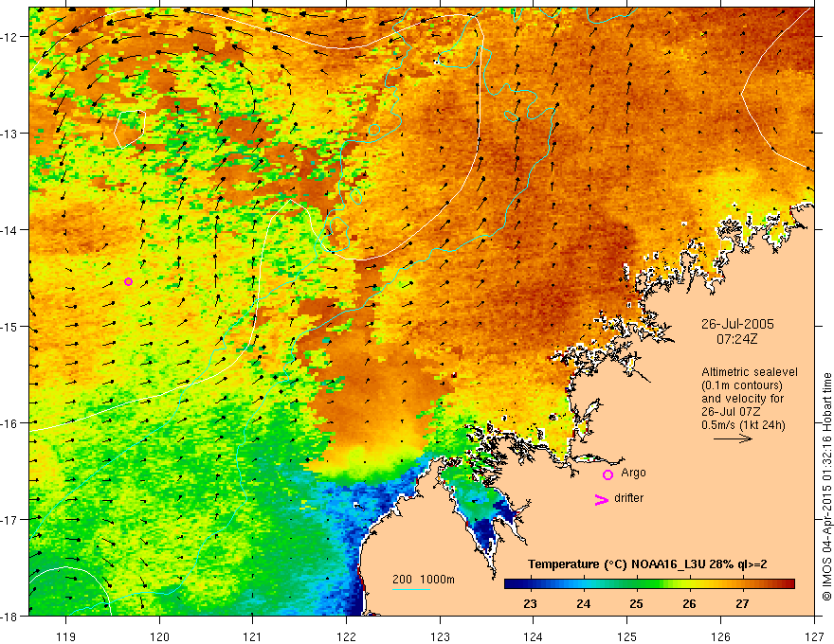Viewport: 834px width, 644px height.
Task: Click the latitude axis label '-12'
Action: tap(9, 37)
